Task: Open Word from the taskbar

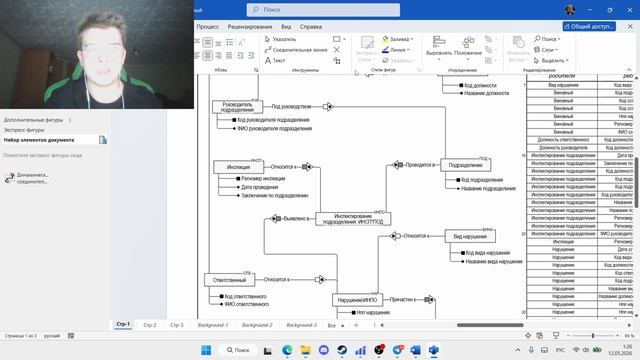Action: pyautogui.click(x=416, y=350)
